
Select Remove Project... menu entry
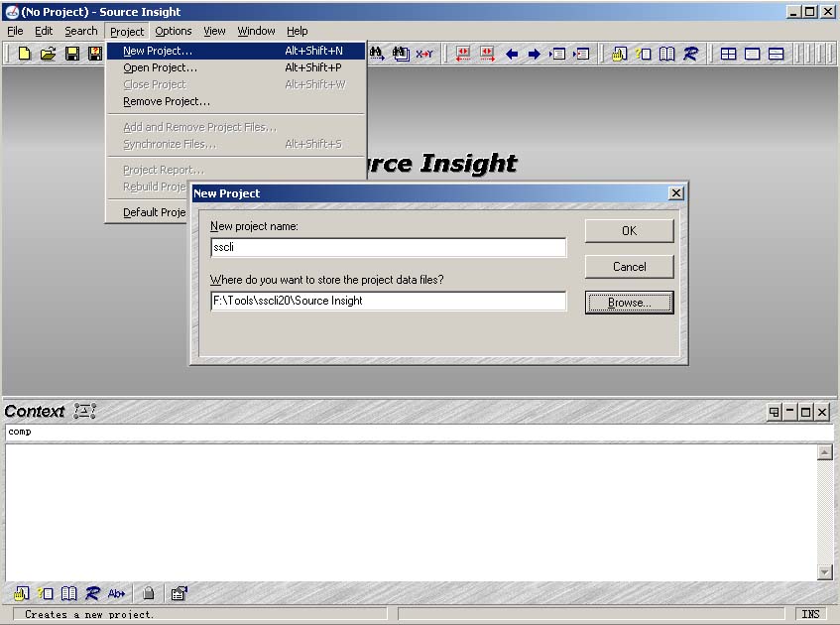[236, 101]
